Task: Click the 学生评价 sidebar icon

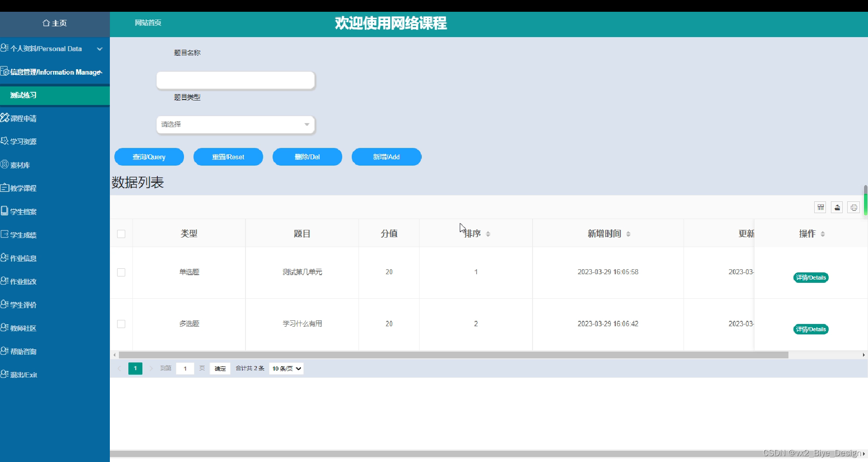Action: coord(5,305)
